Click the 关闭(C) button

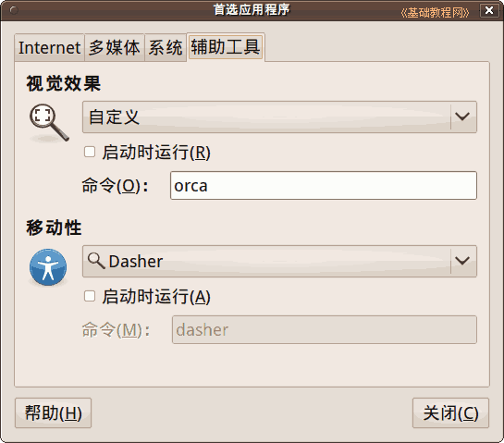450,412
